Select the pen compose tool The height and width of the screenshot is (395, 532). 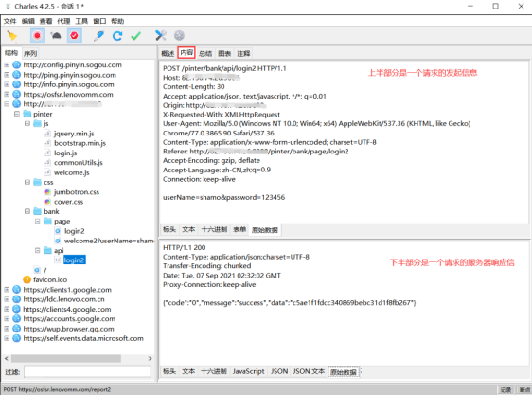(x=98, y=36)
